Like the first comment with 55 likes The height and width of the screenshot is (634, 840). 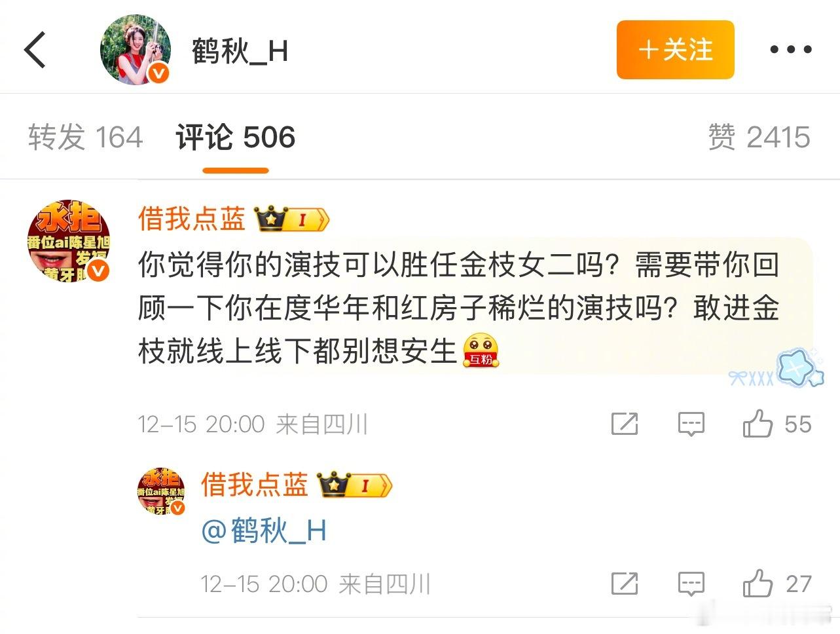(x=776, y=424)
